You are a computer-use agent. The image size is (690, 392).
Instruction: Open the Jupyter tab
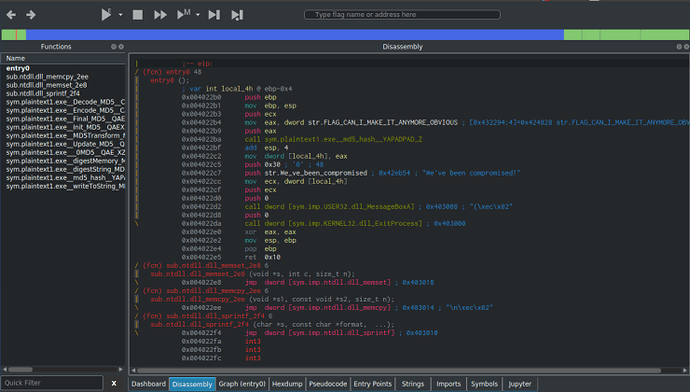(x=520, y=384)
